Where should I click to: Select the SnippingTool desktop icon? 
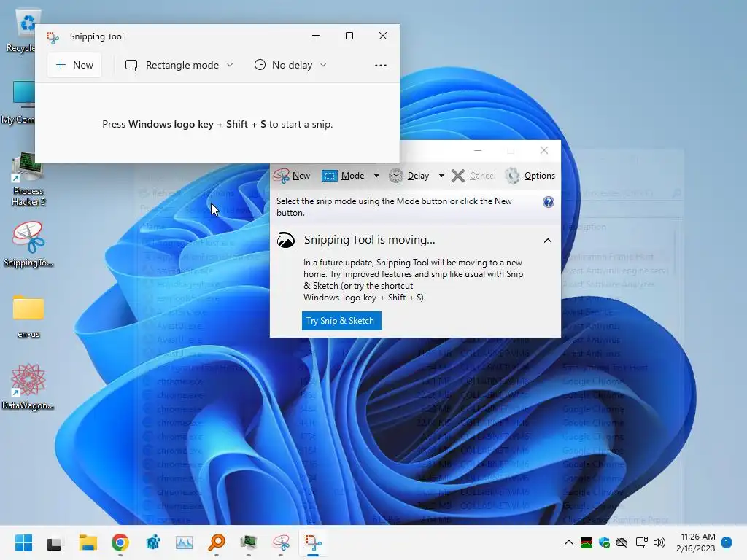(28, 244)
